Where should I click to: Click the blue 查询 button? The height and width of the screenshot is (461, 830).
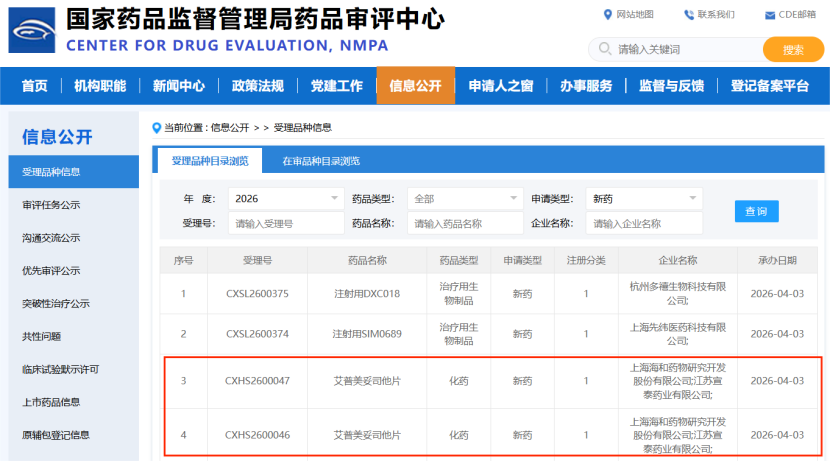(x=756, y=211)
